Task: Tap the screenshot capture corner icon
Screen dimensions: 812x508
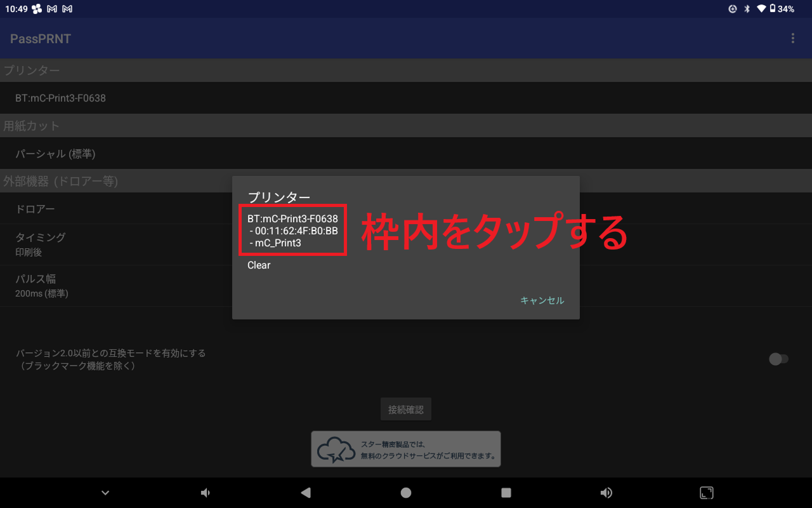Action: (x=706, y=493)
